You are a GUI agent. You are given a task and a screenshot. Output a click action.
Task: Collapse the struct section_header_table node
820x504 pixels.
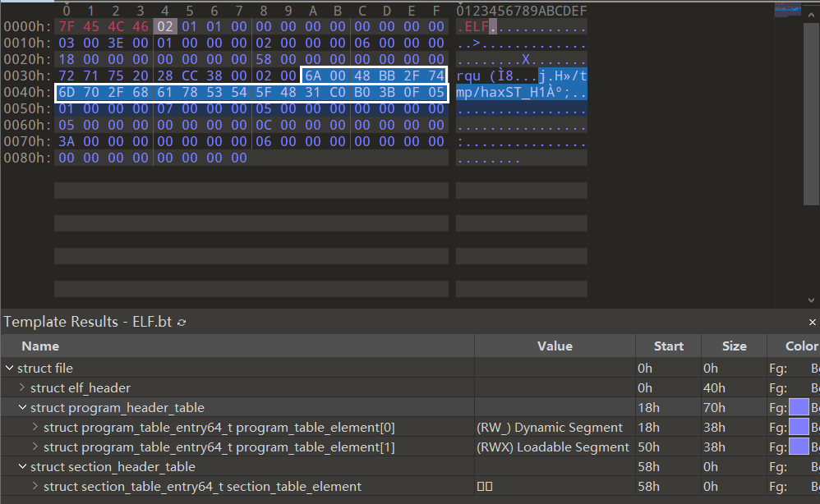coord(22,467)
